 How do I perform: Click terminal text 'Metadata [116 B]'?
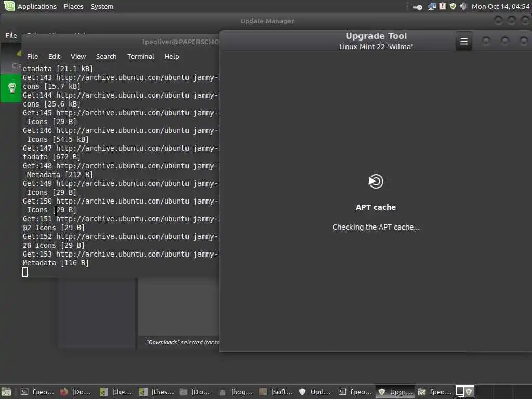56,263
